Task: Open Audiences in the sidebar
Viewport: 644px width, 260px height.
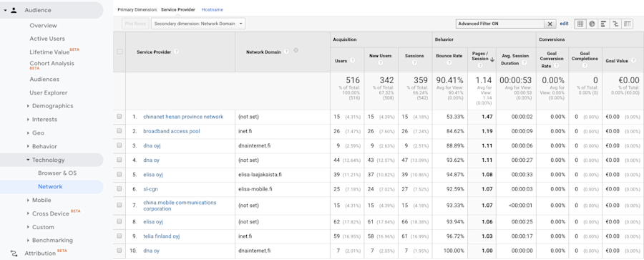Action: coord(44,80)
